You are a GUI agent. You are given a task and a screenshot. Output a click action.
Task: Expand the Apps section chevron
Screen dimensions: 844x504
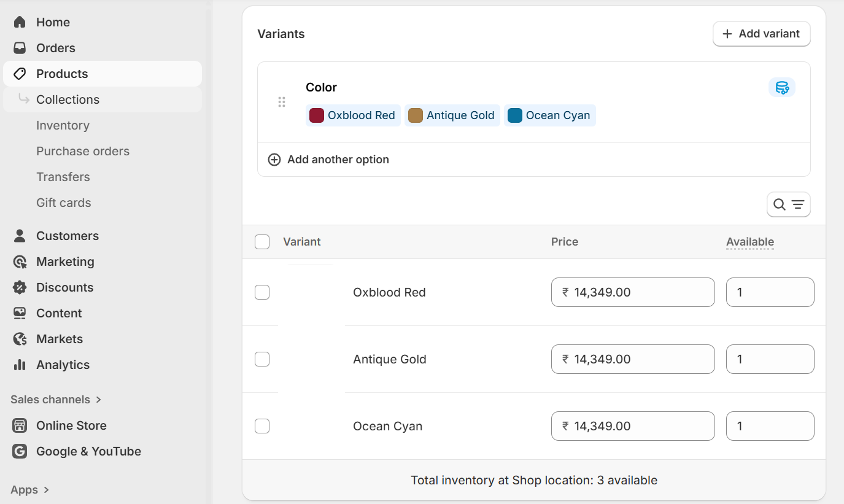[x=46, y=490]
